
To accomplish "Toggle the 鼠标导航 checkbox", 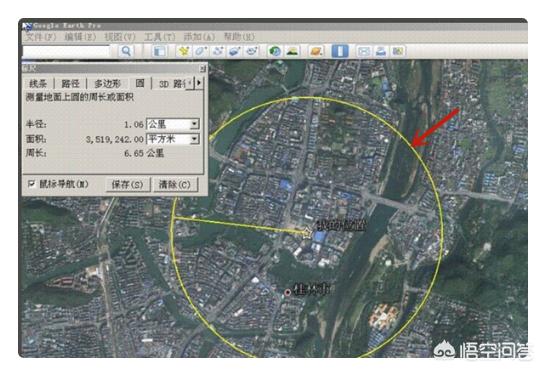I will (32, 184).
